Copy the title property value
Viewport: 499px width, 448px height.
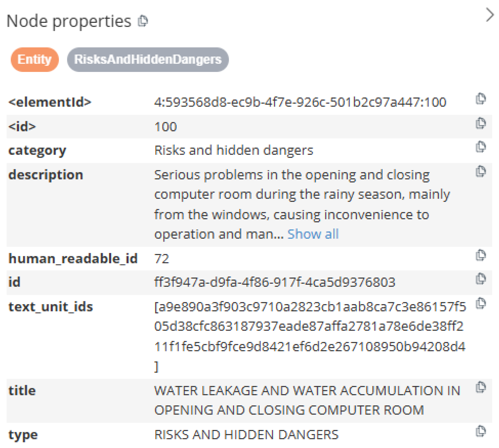(480, 387)
